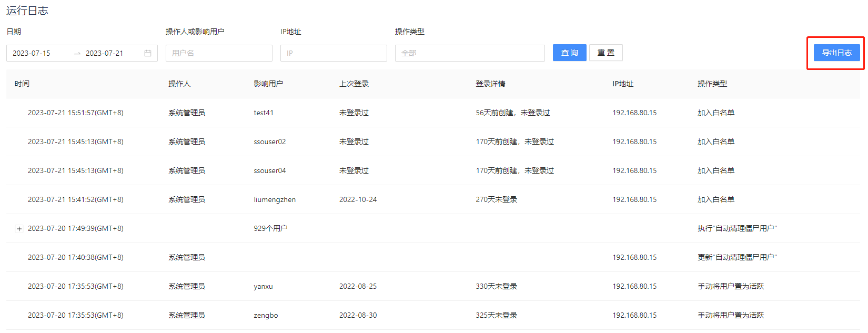Click the 查询 search button
The height and width of the screenshot is (333, 868).
point(569,53)
